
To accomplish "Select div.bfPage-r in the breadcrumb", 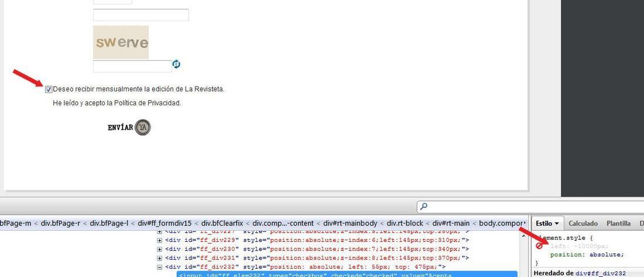I will tap(60, 223).
